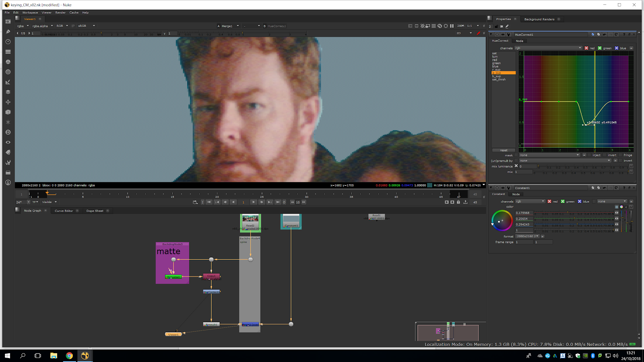
Task: Select the sat_thrsh curve in the list
Action: click(499, 80)
